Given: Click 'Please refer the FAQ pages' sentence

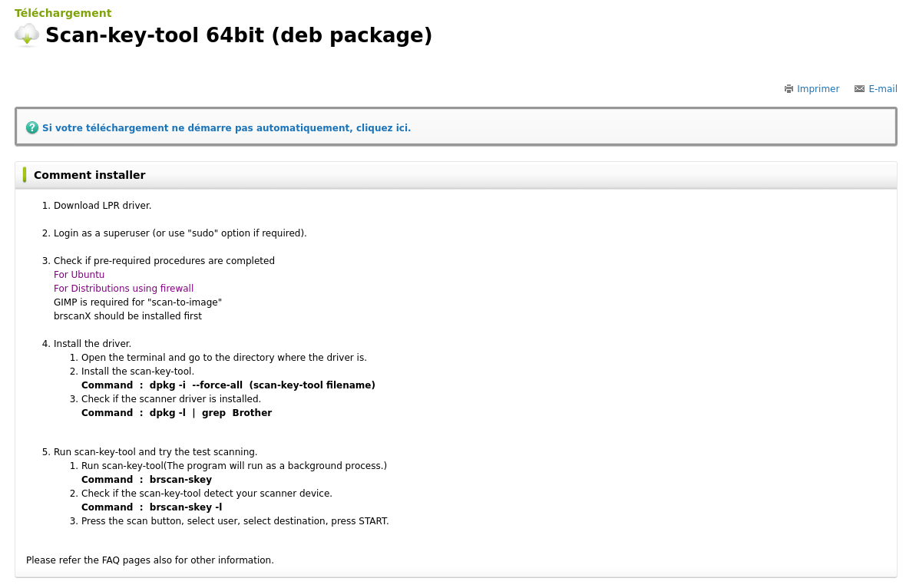Looking at the screenshot, I should 150,560.
